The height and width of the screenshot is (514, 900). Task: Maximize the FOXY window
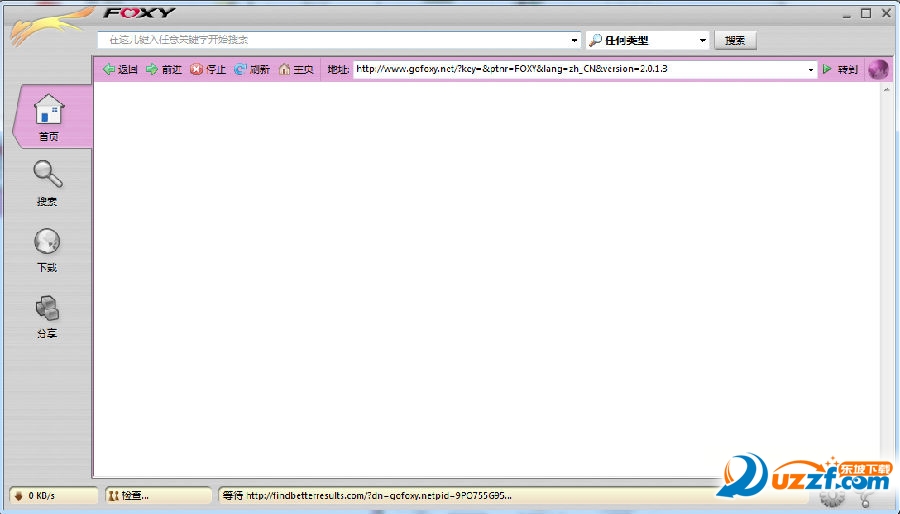click(866, 13)
